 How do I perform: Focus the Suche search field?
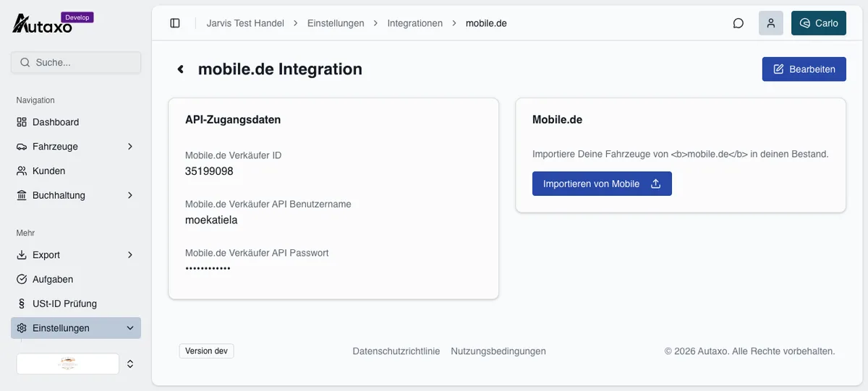point(76,62)
